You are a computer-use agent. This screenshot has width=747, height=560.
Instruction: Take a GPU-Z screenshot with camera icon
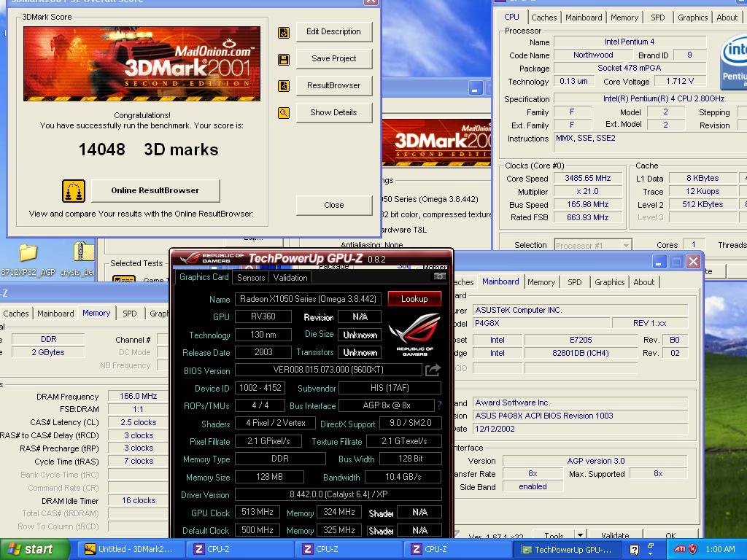pos(439,276)
